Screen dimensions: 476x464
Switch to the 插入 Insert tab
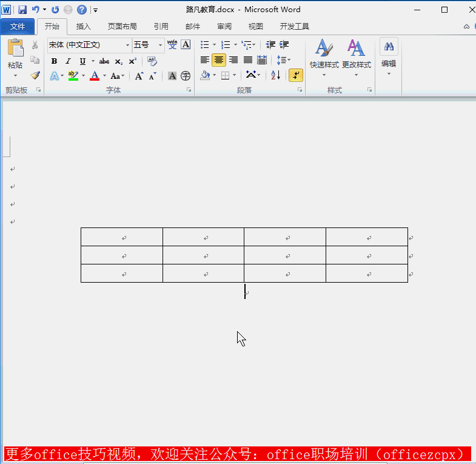pyautogui.click(x=84, y=27)
